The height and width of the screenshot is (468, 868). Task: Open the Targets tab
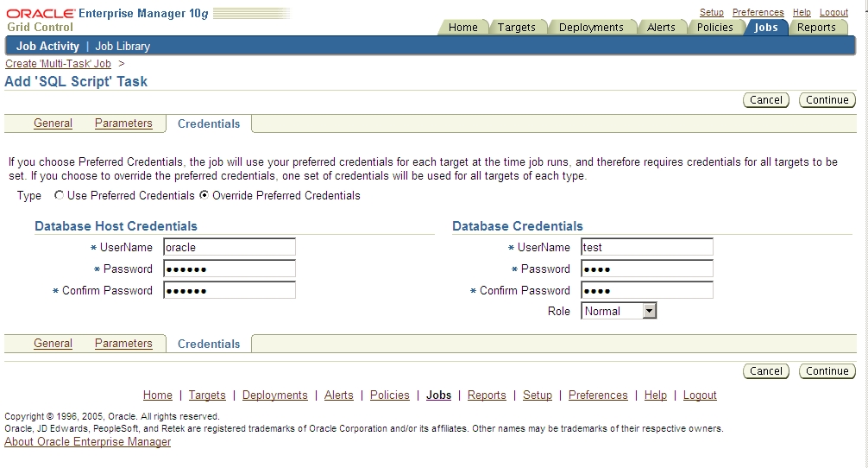(516, 27)
